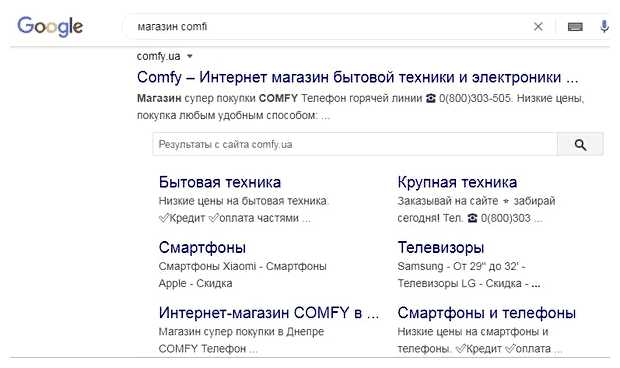Click the text 'Смартфоны Xiaomi - Смартфоны'

tap(242, 266)
